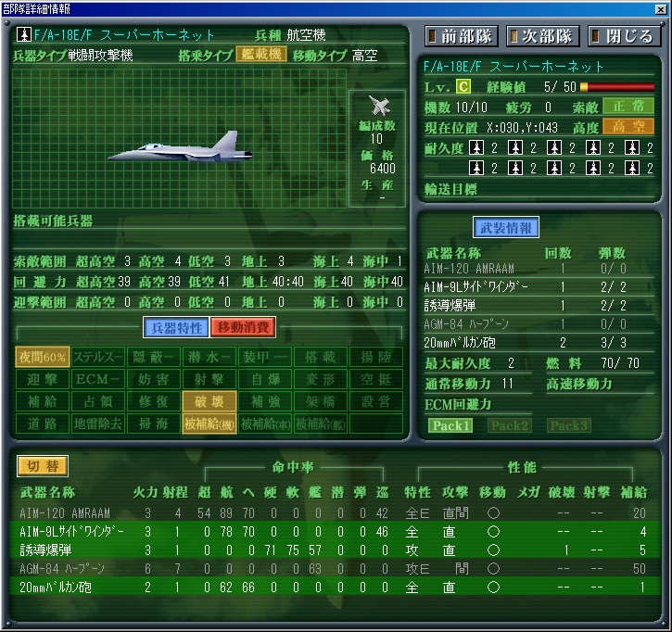This screenshot has width=672, height=632.
Task: Select the 兵器特性 weapon traits tab
Action: pyautogui.click(x=176, y=328)
